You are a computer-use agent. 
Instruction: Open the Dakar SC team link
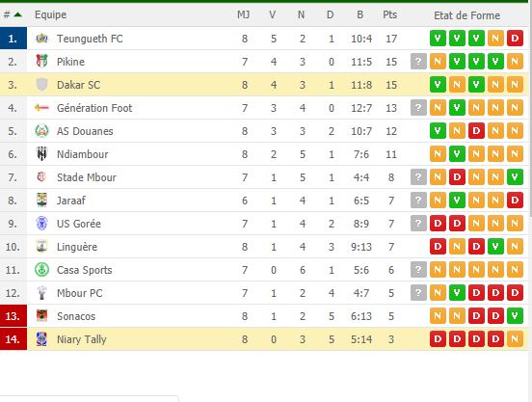coord(78,85)
